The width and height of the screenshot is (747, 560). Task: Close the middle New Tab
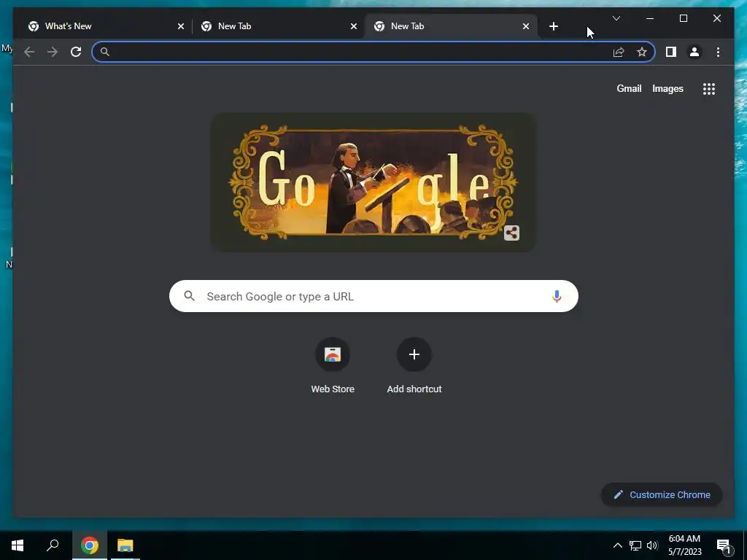point(354,27)
